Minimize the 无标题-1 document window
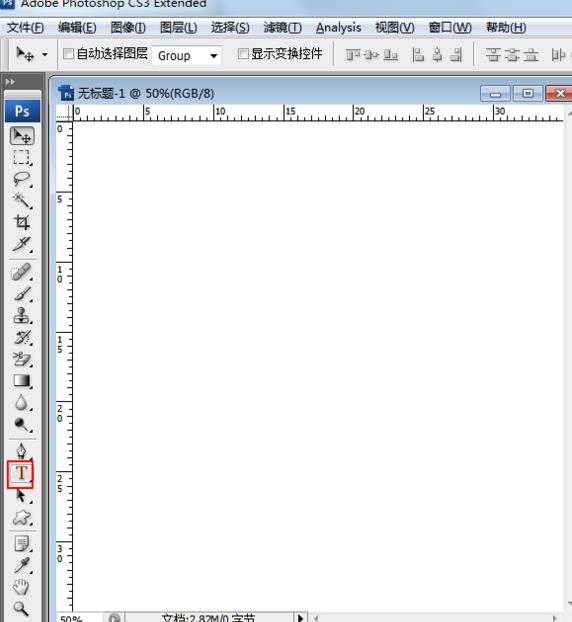This screenshot has height=622, width=572. (x=495, y=94)
